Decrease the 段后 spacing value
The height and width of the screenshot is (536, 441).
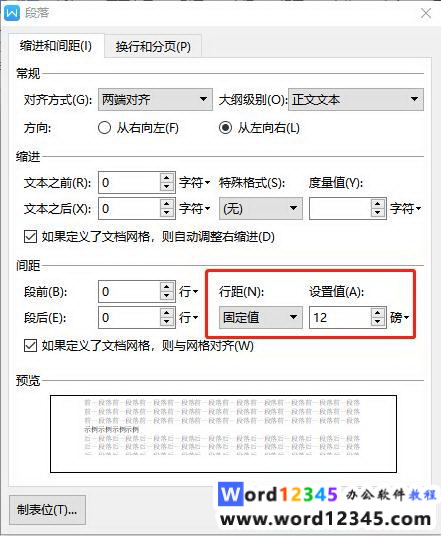(x=167, y=322)
